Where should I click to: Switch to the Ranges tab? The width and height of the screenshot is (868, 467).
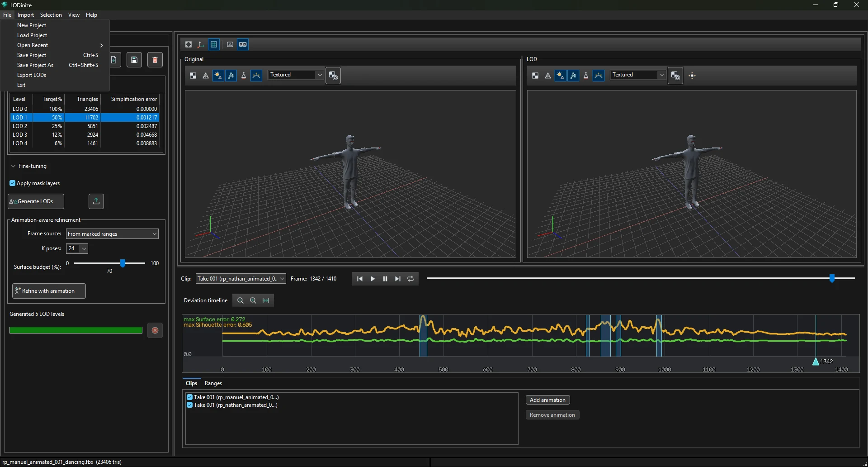213,383
